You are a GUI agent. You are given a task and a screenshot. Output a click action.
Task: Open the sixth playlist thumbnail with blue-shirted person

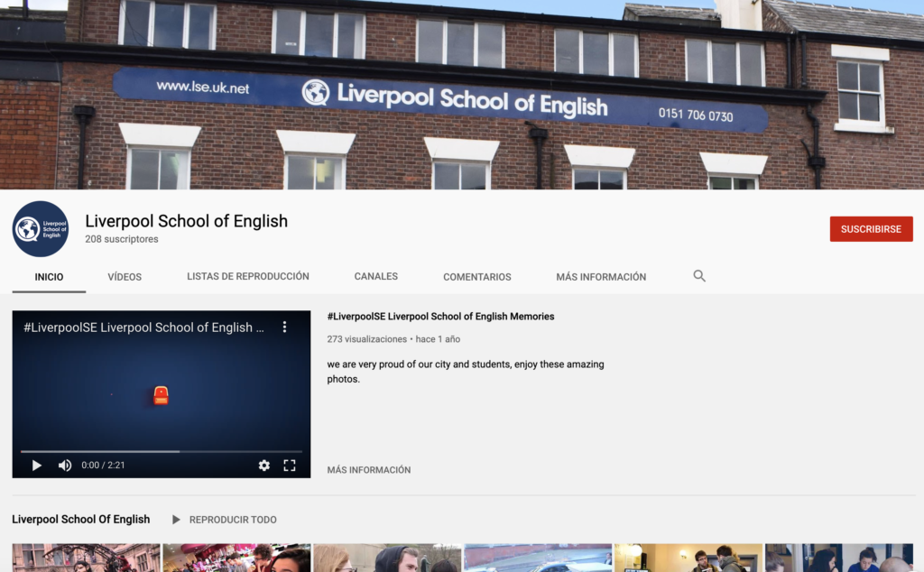[x=839, y=558]
